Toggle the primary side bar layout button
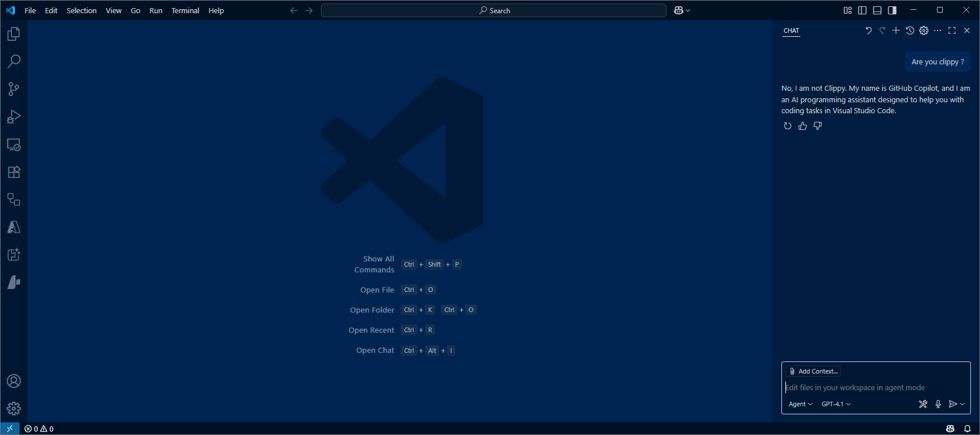This screenshot has height=435, width=980. [x=862, y=10]
